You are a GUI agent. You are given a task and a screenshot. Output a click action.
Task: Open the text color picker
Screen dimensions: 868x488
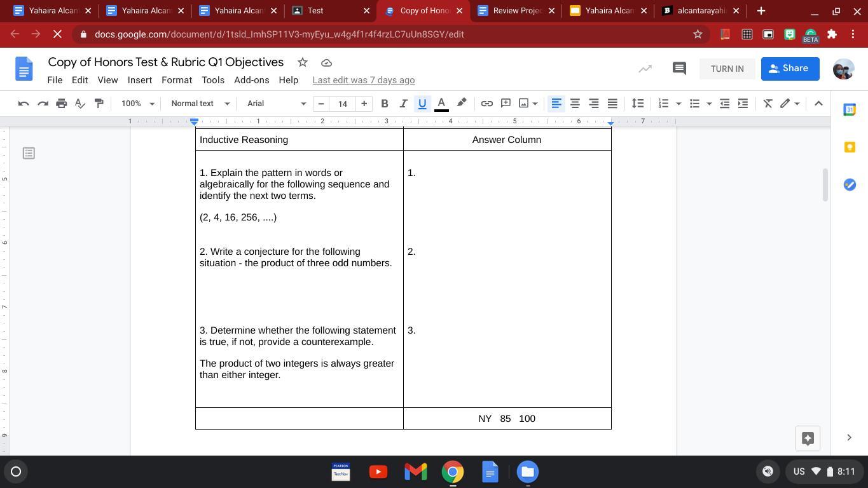[441, 104]
